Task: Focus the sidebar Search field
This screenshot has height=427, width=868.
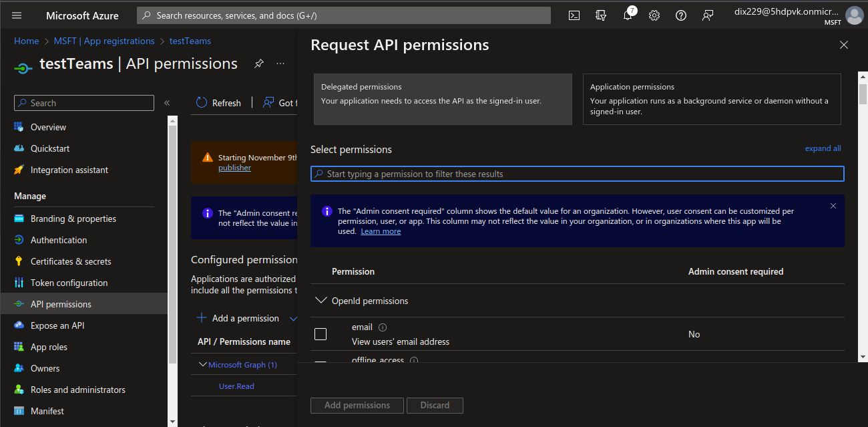Action: click(84, 103)
